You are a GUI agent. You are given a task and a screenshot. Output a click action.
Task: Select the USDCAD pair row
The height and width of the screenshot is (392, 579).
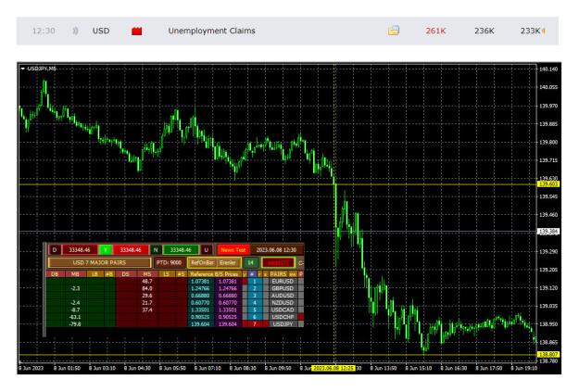point(283,310)
